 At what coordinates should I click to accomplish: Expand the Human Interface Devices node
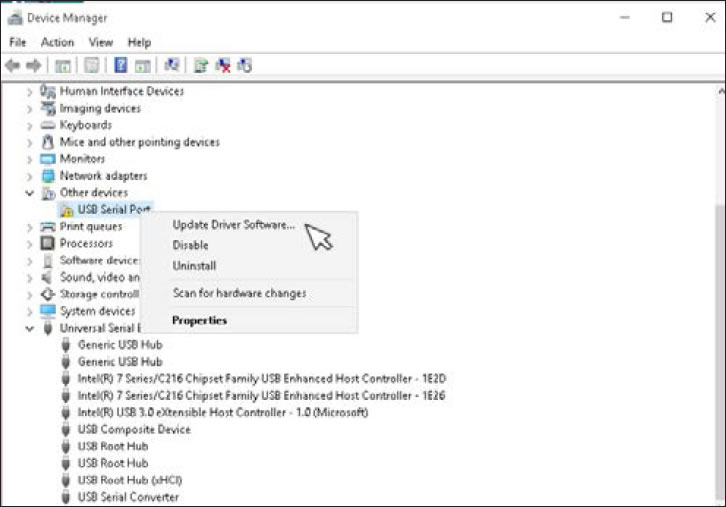[x=29, y=92]
